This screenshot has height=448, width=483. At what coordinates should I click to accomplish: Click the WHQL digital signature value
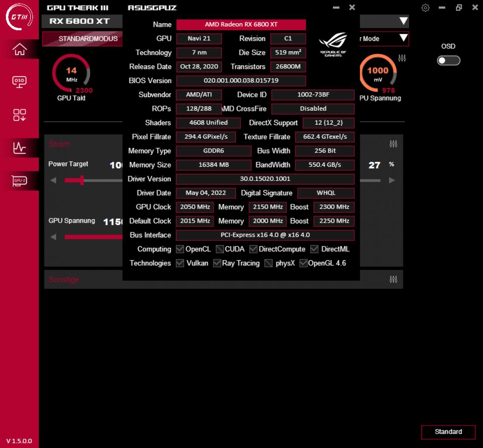[x=326, y=193]
